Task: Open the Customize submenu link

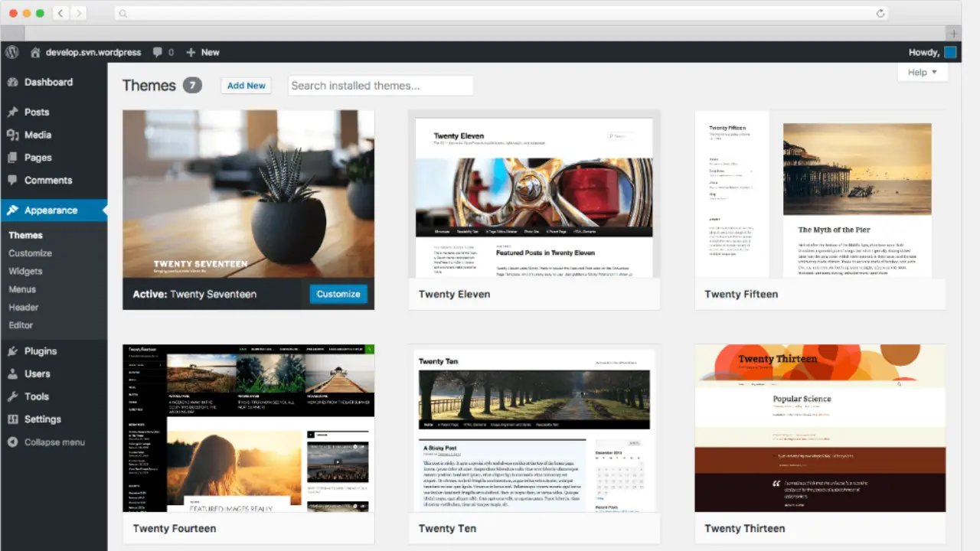Action: click(31, 253)
